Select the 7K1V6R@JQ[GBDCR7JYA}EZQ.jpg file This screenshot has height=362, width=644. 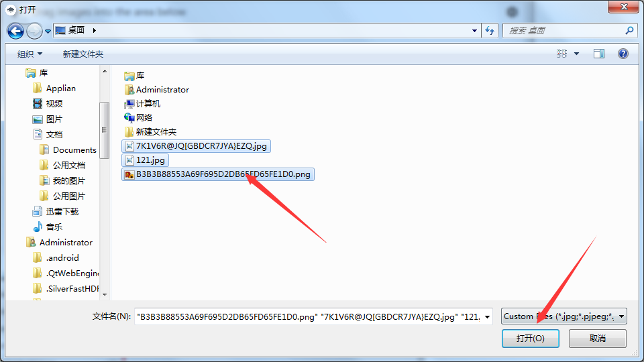click(x=196, y=146)
